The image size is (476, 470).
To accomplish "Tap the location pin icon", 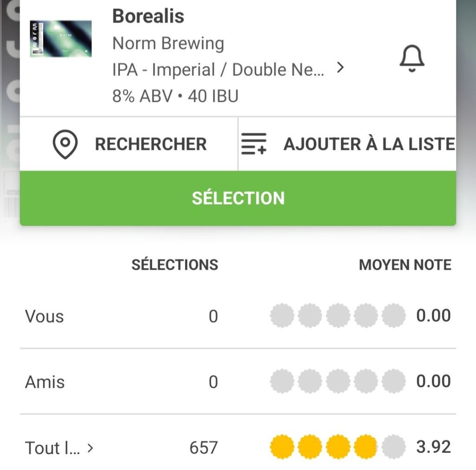I will 65,145.
